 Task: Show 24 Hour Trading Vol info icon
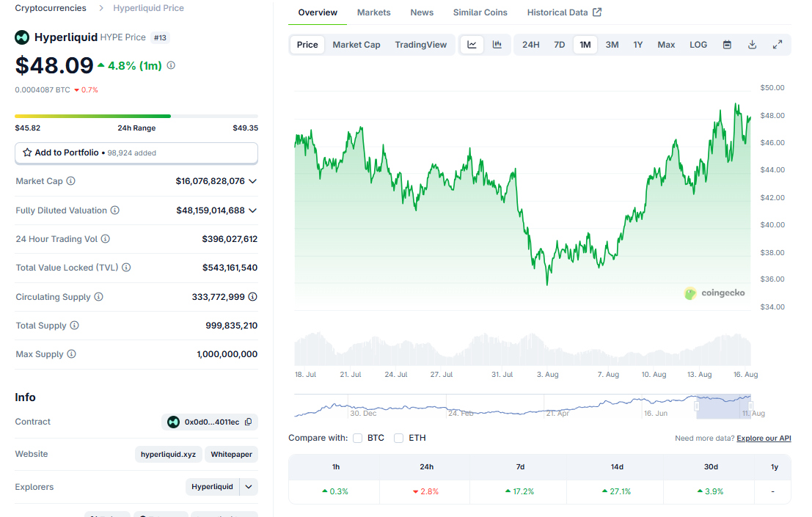pyautogui.click(x=105, y=238)
